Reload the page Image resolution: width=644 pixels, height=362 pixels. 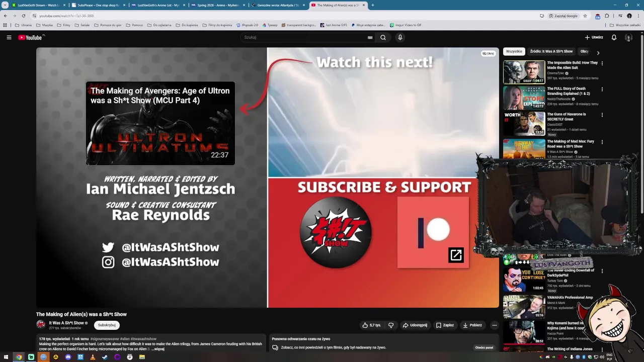coord(24,16)
